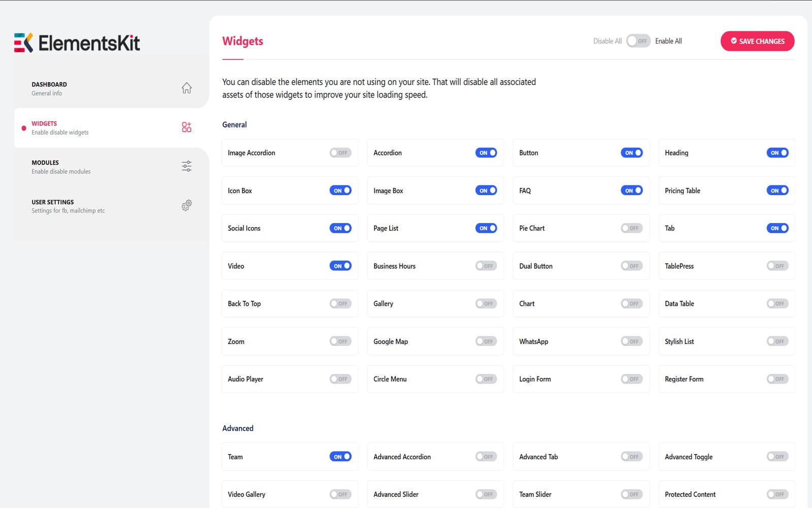The width and height of the screenshot is (812, 508).
Task: Enable the WhatsApp widget
Action: pos(632,341)
